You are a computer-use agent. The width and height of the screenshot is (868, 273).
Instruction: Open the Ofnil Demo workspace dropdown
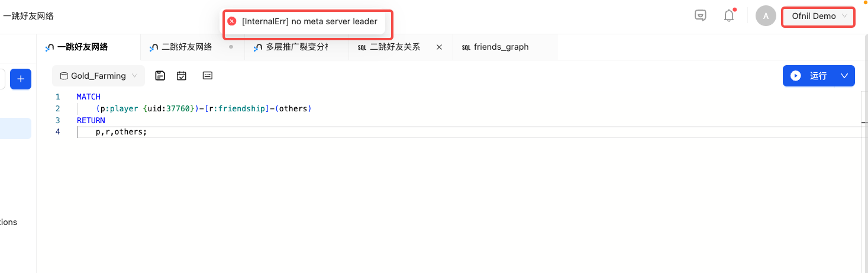[x=819, y=16]
